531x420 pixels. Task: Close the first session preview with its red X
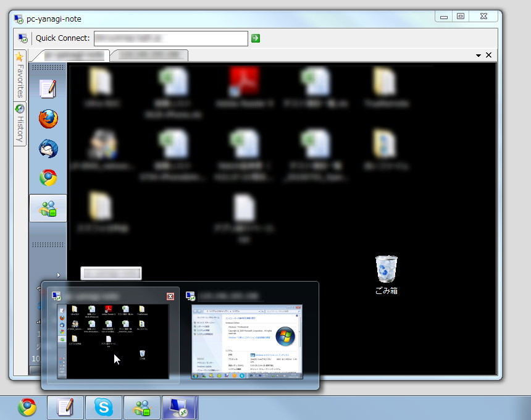tap(170, 296)
